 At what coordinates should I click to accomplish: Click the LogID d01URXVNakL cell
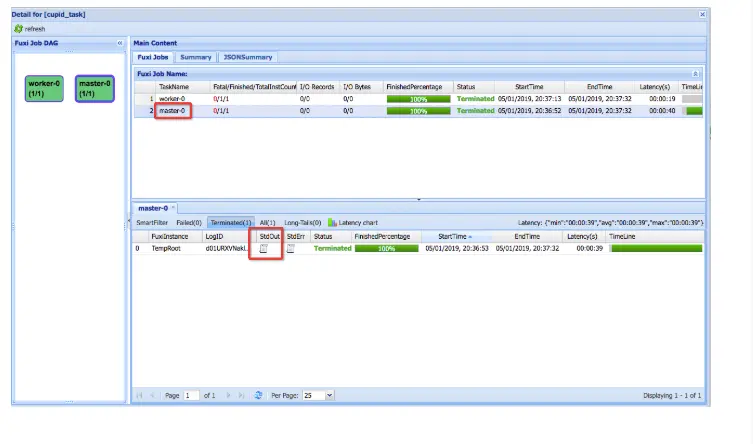pos(227,249)
